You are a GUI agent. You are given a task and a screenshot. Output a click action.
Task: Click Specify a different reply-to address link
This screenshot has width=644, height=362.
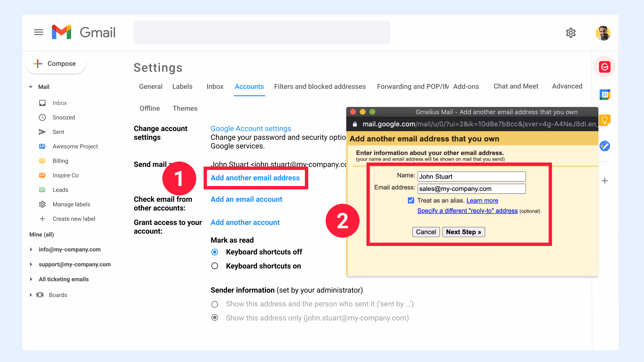(x=467, y=211)
